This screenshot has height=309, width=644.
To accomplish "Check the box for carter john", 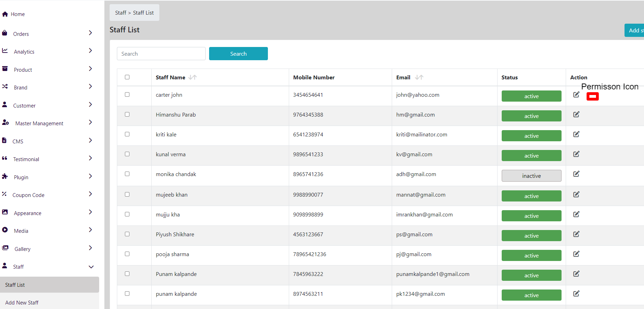I will (x=127, y=95).
